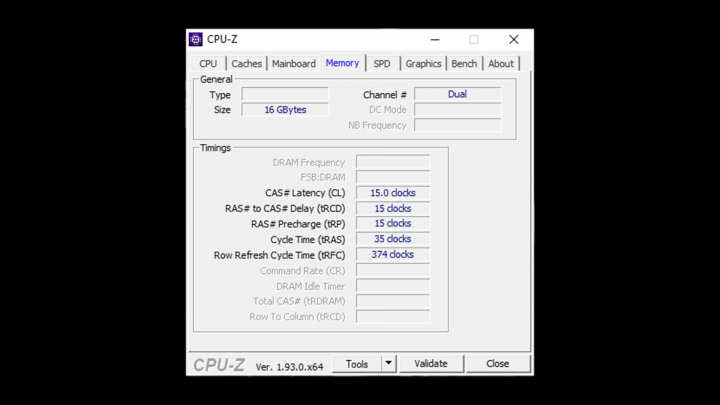This screenshot has height=405, width=720.
Task: Click the tRP 15 clocks value
Action: pyautogui.click(x=393, y=224)
